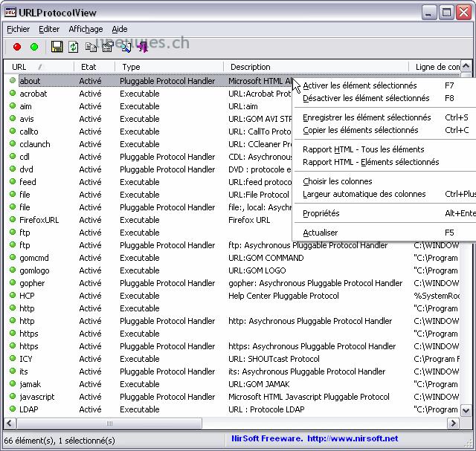Choose Copier les éléments sélectionnés
The width and height of the screenshot is (476, 451).
(x=384, y=130)
